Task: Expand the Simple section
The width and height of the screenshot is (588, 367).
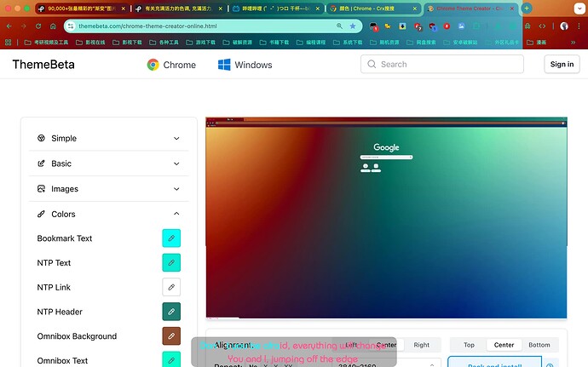Action: (108, 138)
